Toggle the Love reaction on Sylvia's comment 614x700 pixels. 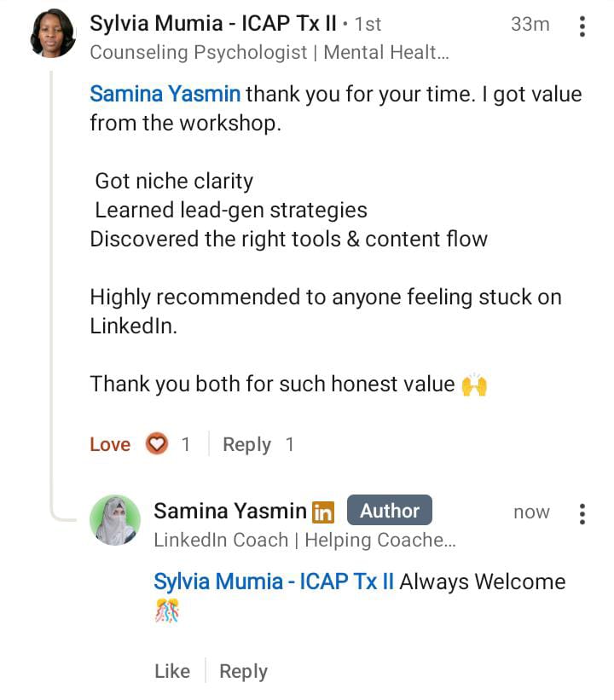click(x=110, y=444)
